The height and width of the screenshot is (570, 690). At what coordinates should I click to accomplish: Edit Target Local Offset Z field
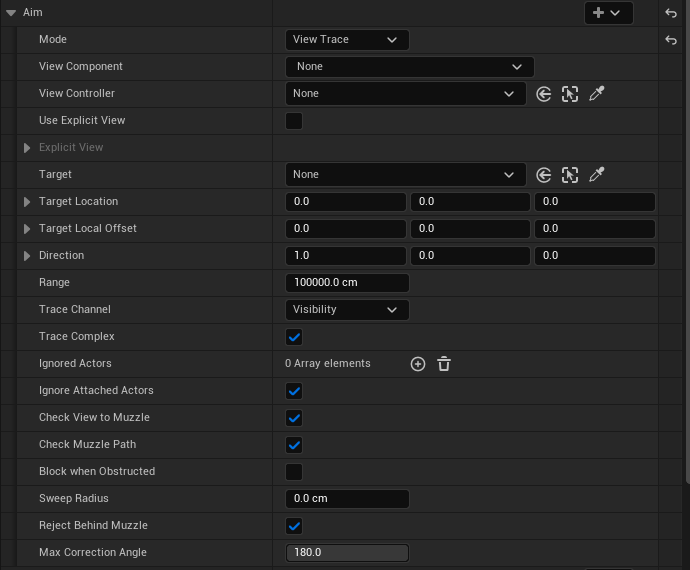click(x=595, y=229)
